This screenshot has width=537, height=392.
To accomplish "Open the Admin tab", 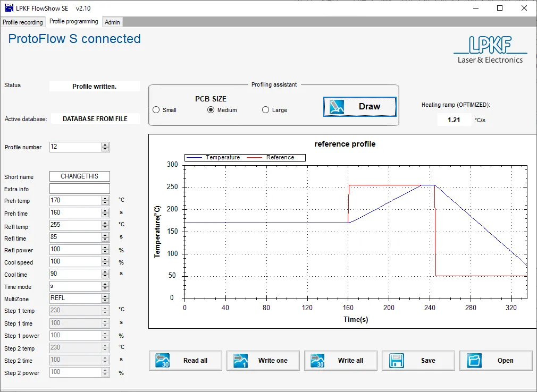I will point(112,22).
